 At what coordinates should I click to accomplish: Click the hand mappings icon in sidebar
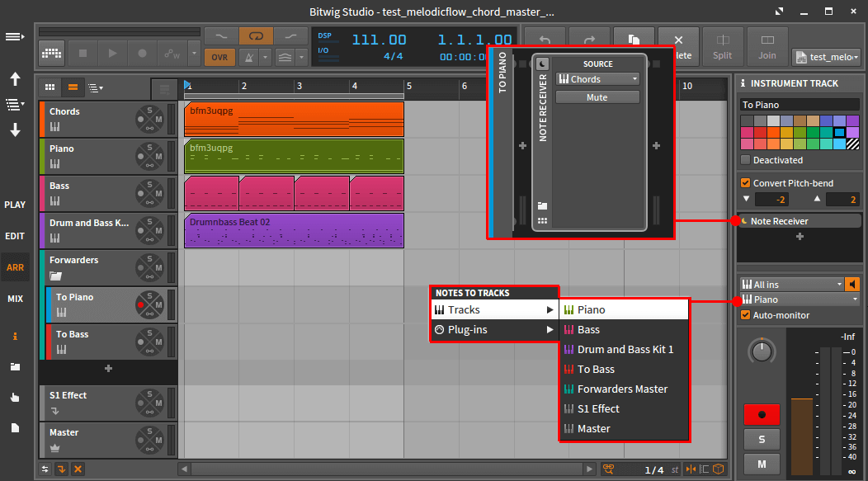pos(15,397)
